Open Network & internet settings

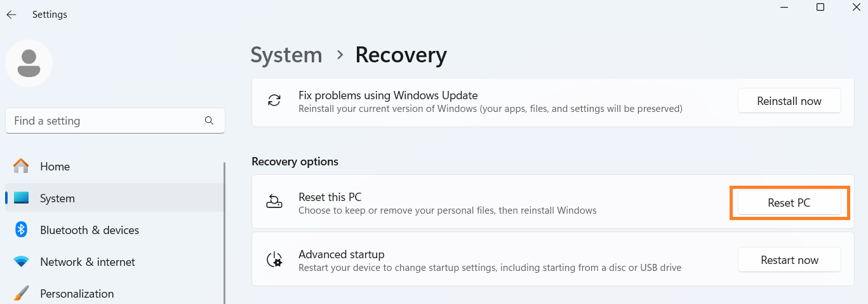(x=87, y=262)
